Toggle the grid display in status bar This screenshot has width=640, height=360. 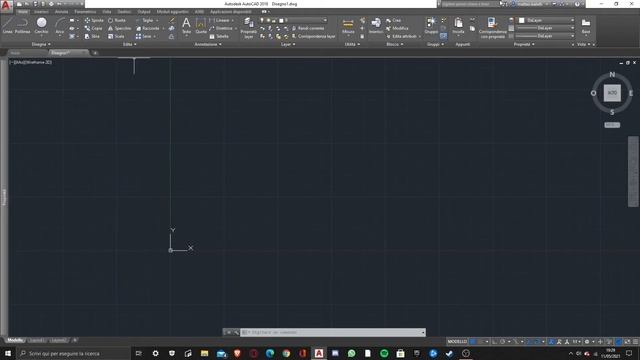click(x=473, y=342)
